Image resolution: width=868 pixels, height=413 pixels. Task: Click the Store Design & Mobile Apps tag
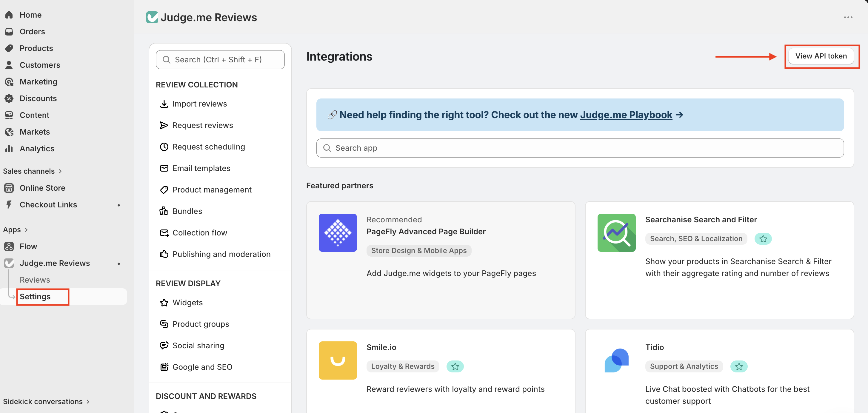(419, 251)
